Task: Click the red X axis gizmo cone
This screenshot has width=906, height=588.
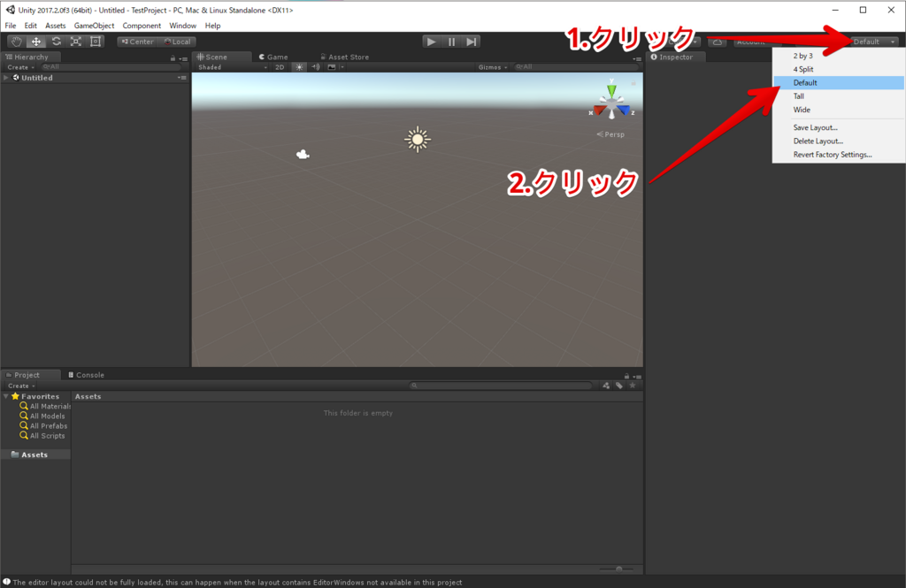Action: [x=600, y=110]
